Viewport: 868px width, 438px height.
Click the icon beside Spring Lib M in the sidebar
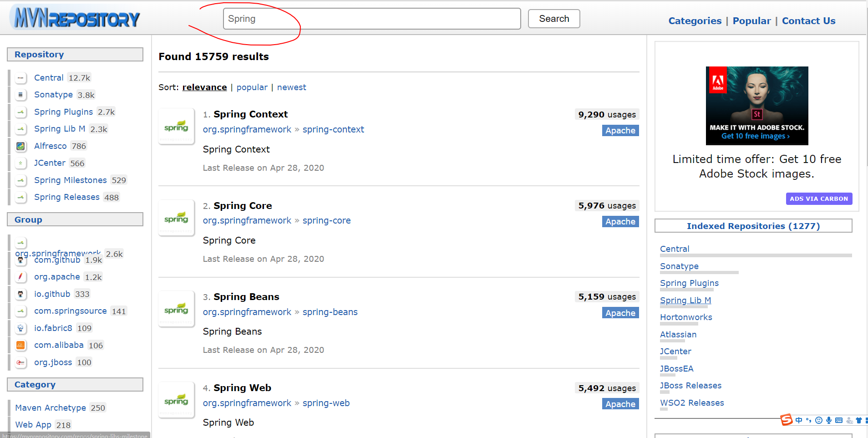click(20, 129)
